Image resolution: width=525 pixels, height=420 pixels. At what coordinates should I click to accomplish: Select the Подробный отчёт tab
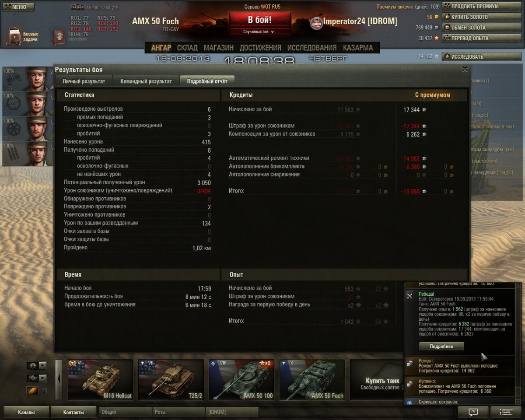[207, 81]
